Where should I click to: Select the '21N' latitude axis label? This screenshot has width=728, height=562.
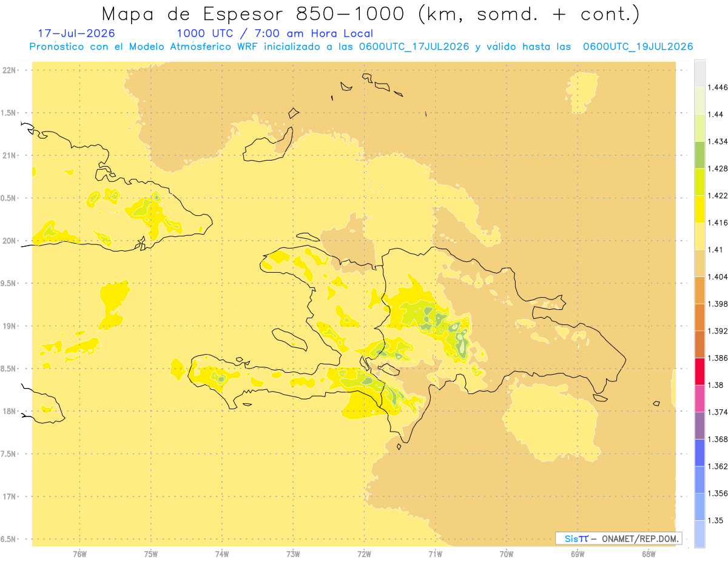9,156
